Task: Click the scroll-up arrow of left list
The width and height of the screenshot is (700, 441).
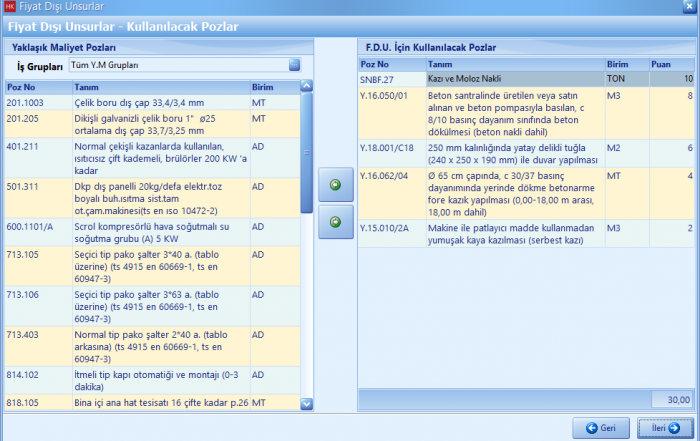Action: tap(307, 87)
